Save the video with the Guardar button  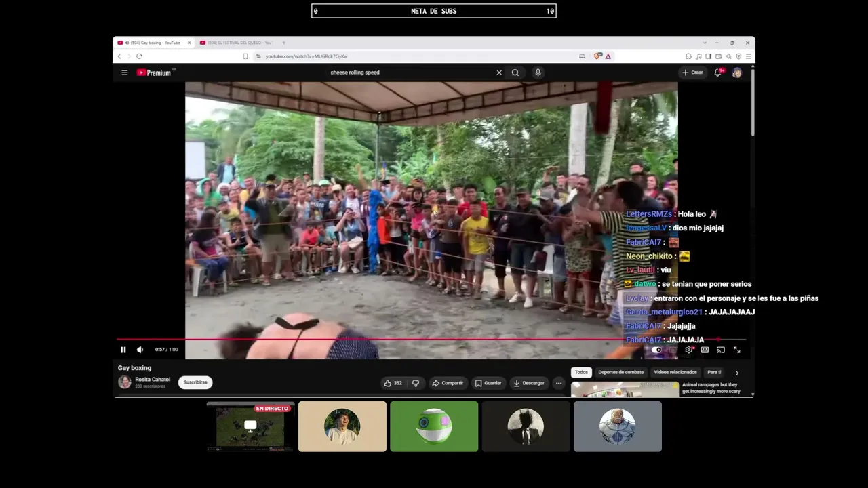[x=488, y=383]
